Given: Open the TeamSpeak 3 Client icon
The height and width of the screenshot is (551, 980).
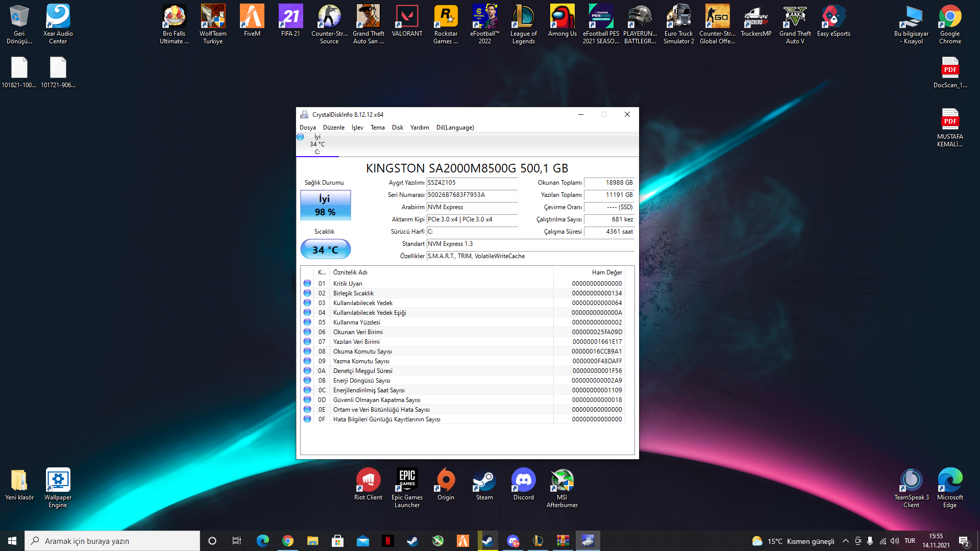Looking at the screenshot, I should (x=911, y=488).
